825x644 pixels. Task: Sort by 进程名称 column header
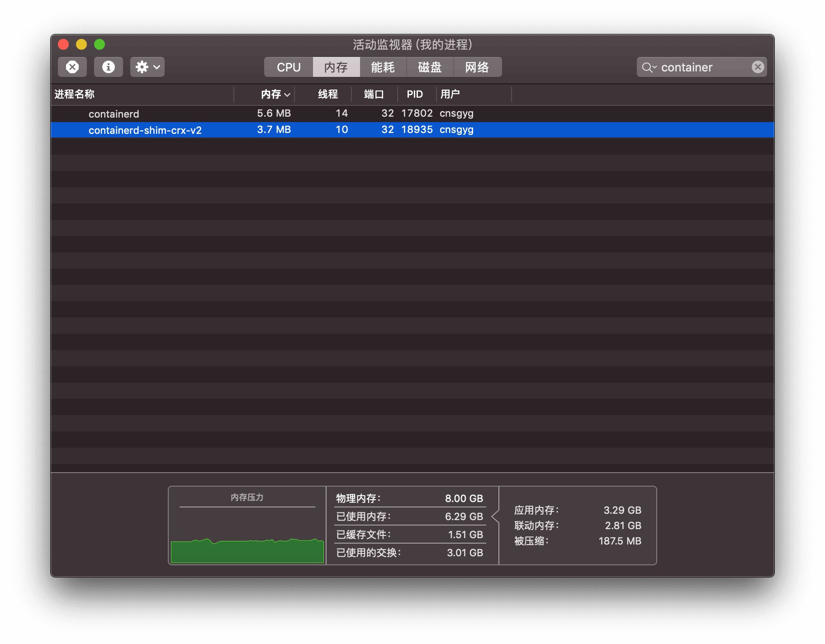142,94
